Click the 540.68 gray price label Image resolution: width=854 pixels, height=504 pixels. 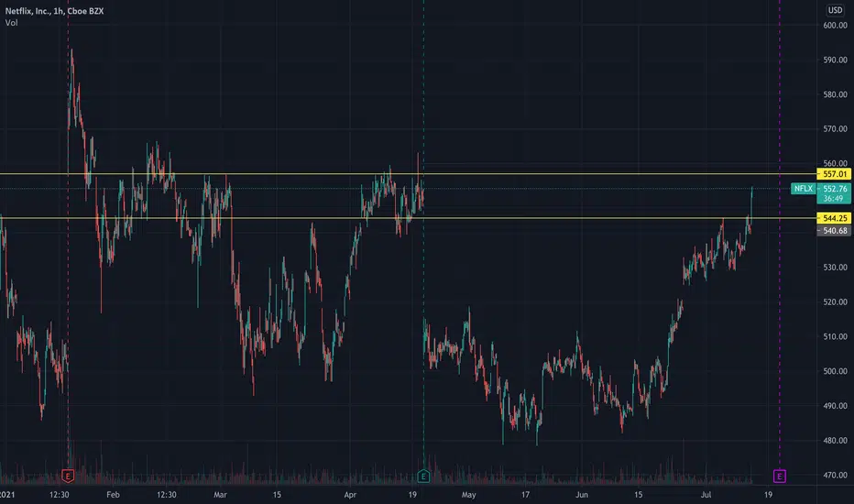834,231
